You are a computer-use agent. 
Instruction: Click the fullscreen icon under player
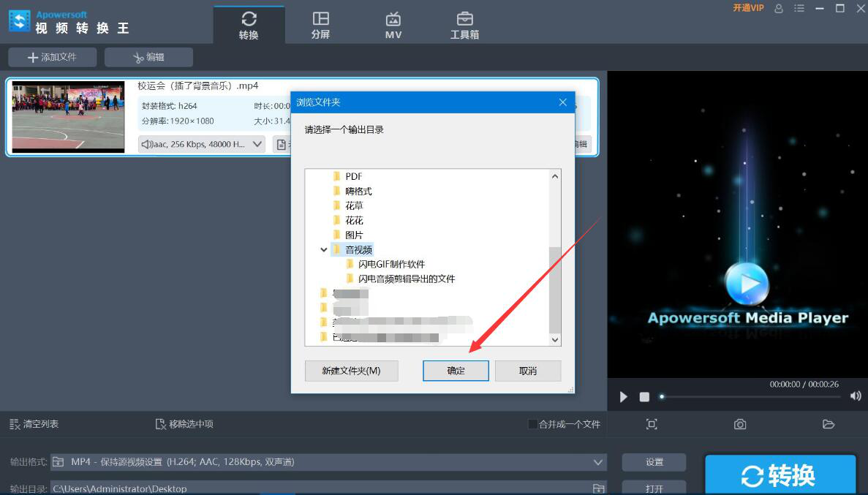[652, 424]
